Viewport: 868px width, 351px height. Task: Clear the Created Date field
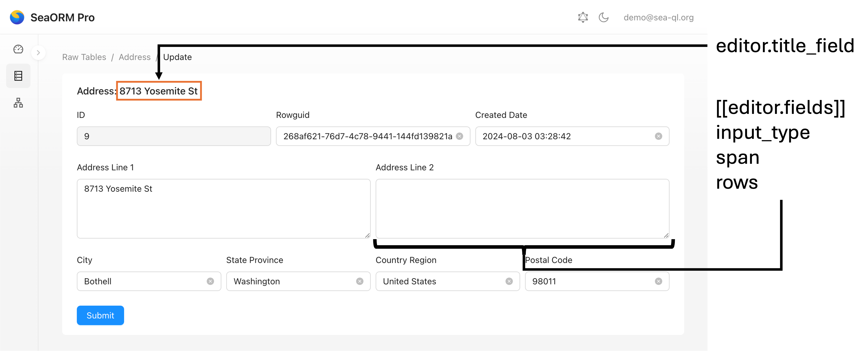coord(658,136)
